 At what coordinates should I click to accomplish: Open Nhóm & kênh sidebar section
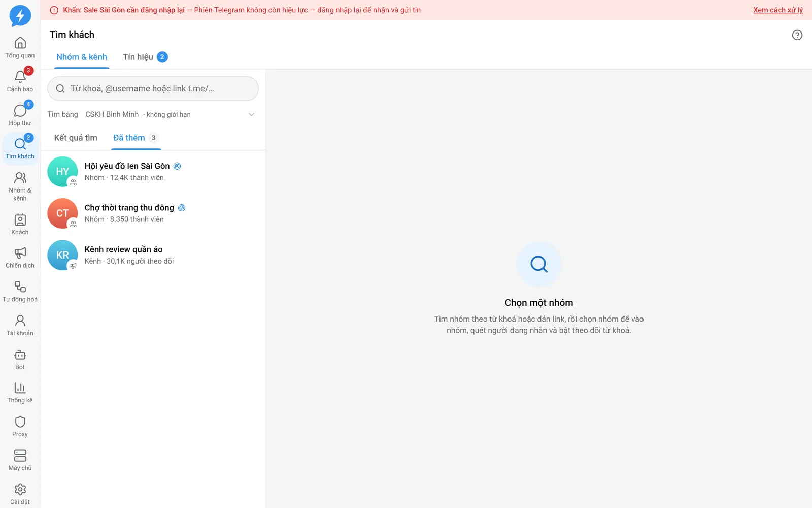click(20, 186)
